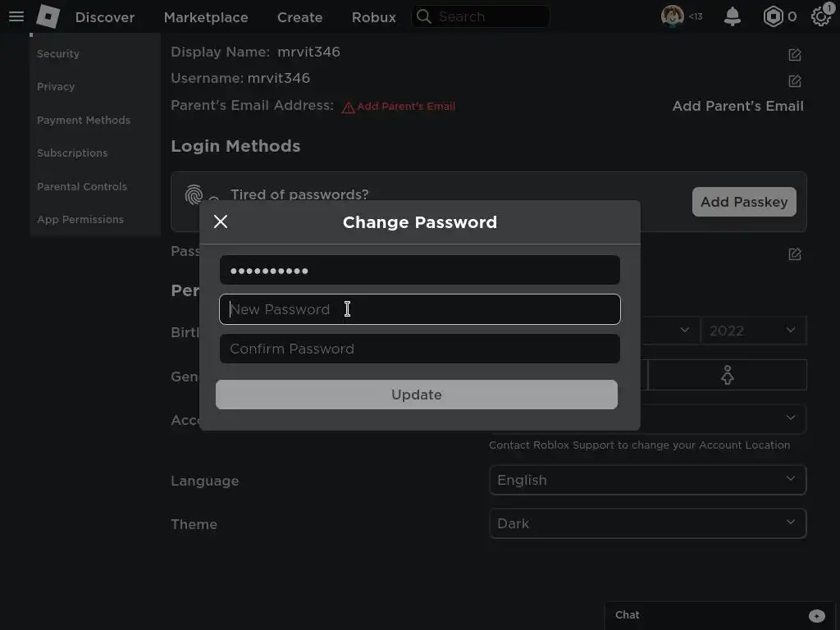Switch to the Security settings tab
Image resolution: width=840 pixels, height=630 pixels.
58,53
